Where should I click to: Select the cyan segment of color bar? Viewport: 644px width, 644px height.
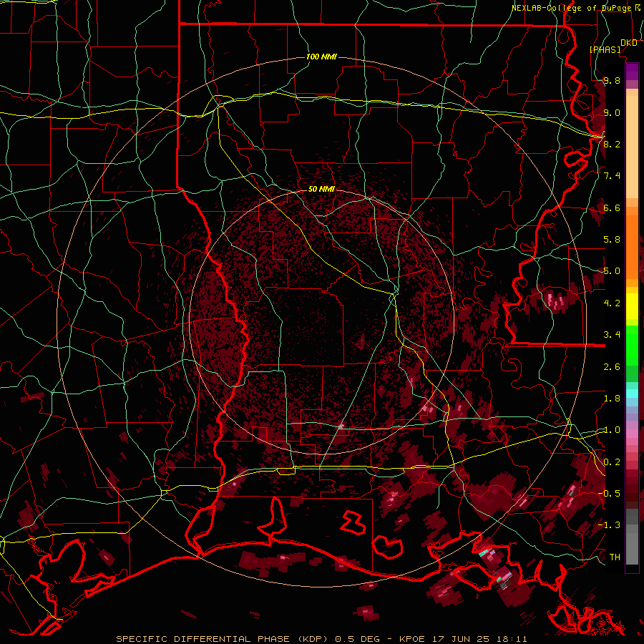click(x=632, y=394)
